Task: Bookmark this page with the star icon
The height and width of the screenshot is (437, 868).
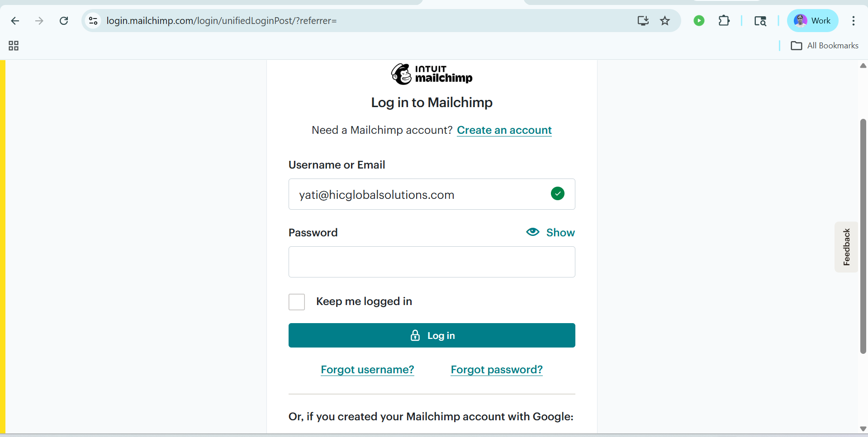Action: pos(665,21)
